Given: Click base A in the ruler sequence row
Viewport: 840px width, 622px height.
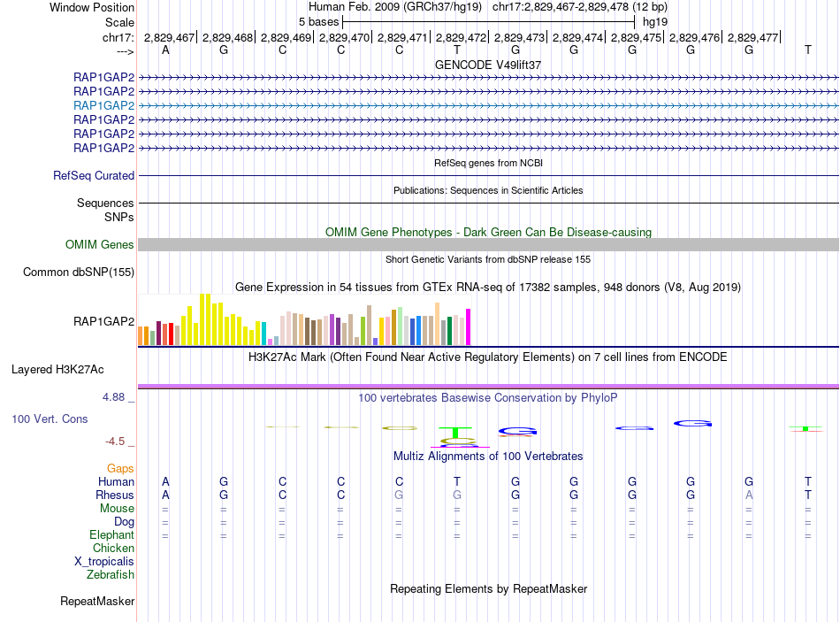Looking at the screenshot, I should 165,50.
